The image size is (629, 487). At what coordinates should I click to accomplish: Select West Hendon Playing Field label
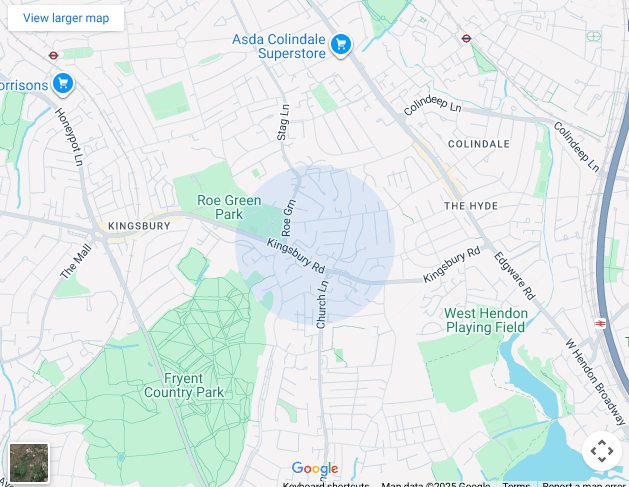(x=486, y=320)
